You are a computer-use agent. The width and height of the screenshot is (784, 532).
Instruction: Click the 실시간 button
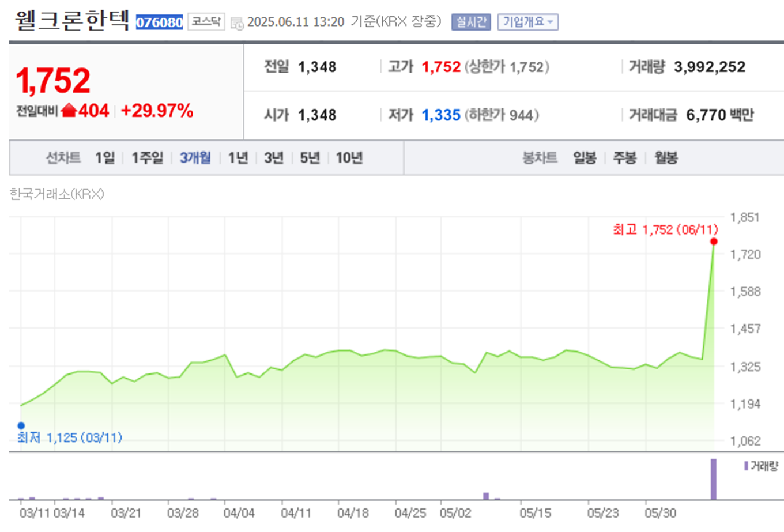pyautogui.click(x=471, y=22)
